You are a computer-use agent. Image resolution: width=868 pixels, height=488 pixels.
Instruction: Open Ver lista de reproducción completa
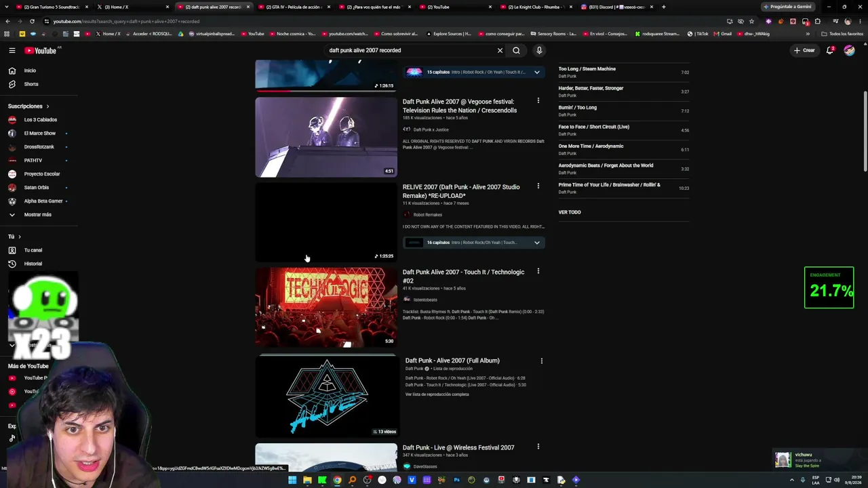pyautogui.click(x=437, y=394)
